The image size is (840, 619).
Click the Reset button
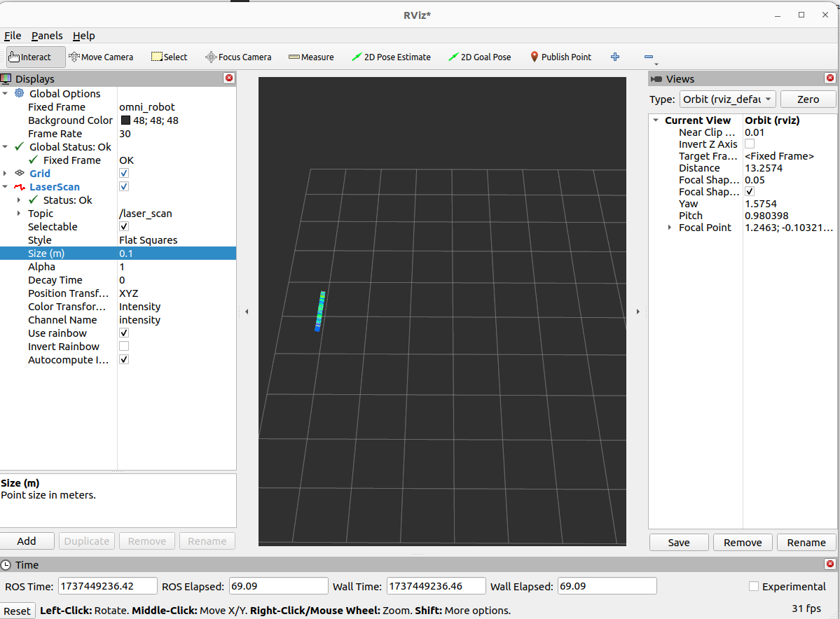tap(17, 611)
